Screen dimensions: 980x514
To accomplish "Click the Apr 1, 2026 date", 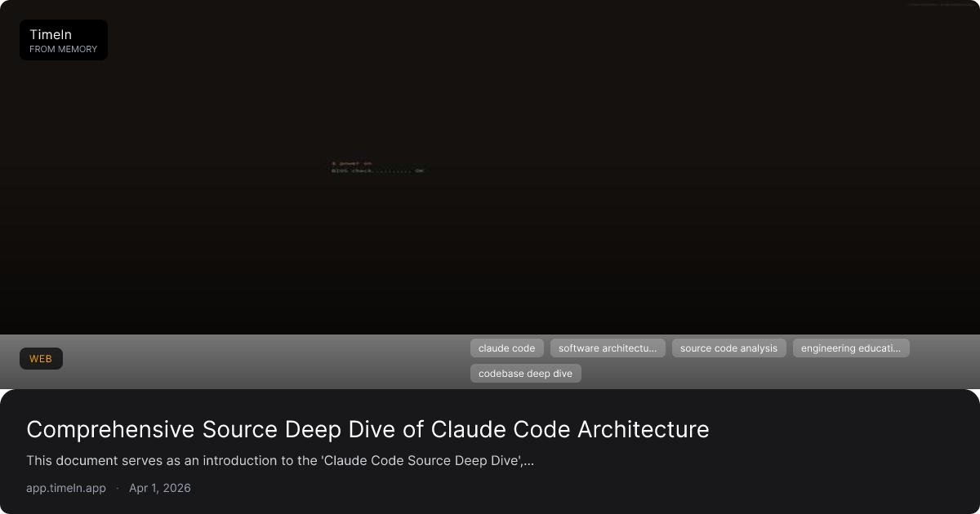I will pyautogui.click(x=160, y=488).
